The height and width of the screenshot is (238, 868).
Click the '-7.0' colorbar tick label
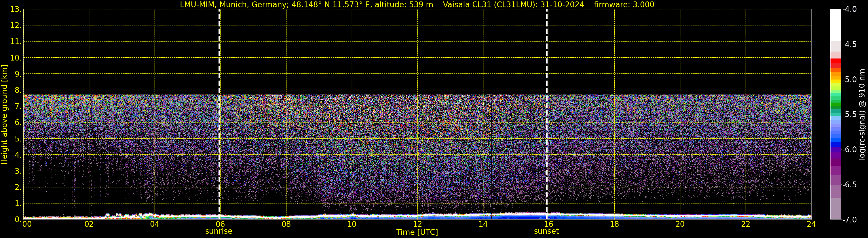[849, 220]
